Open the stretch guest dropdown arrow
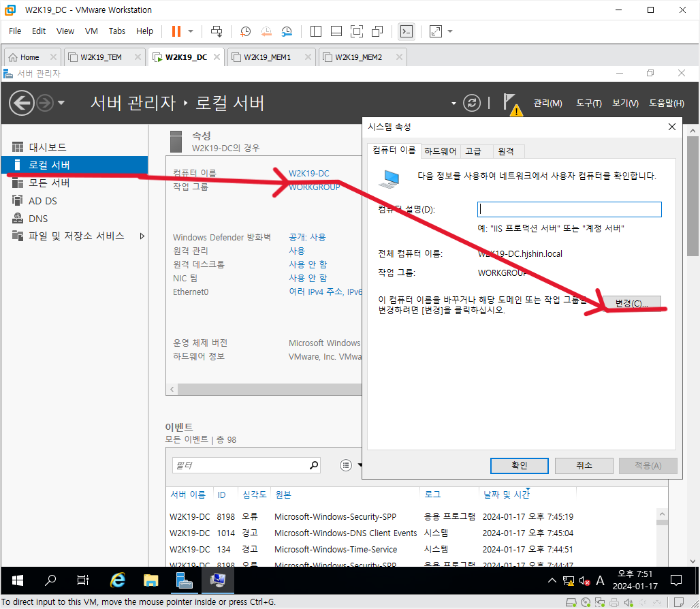700x609 pixels. pyautogui.click(x=450, y=31)
